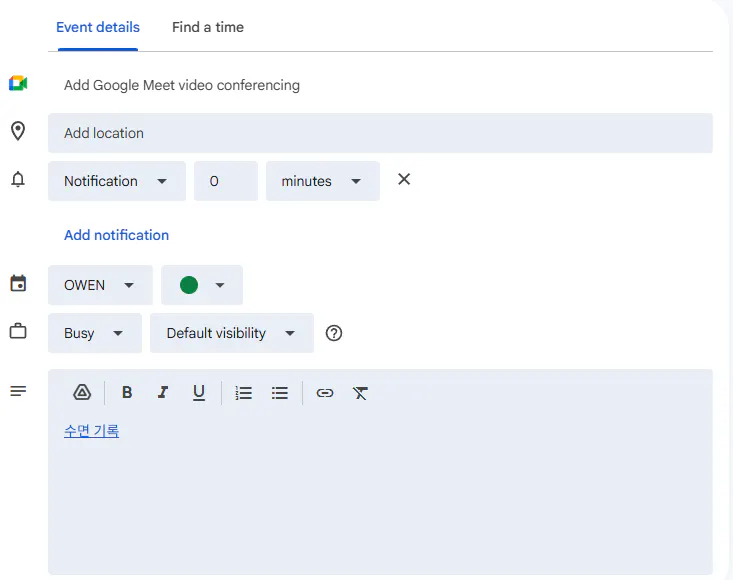The width and height of the screenshot is (733, 580).
Task: Click the Google Drive attachment icon
Action: tap(82, 393)
